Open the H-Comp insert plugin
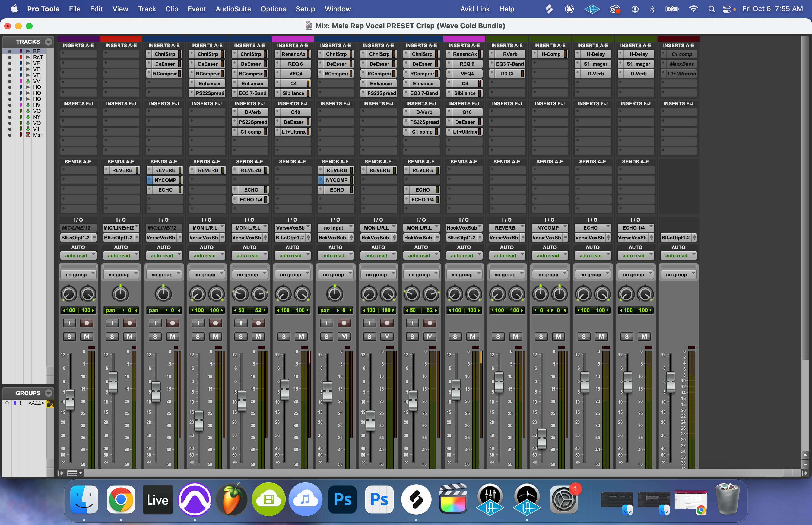 coord(551,54)
